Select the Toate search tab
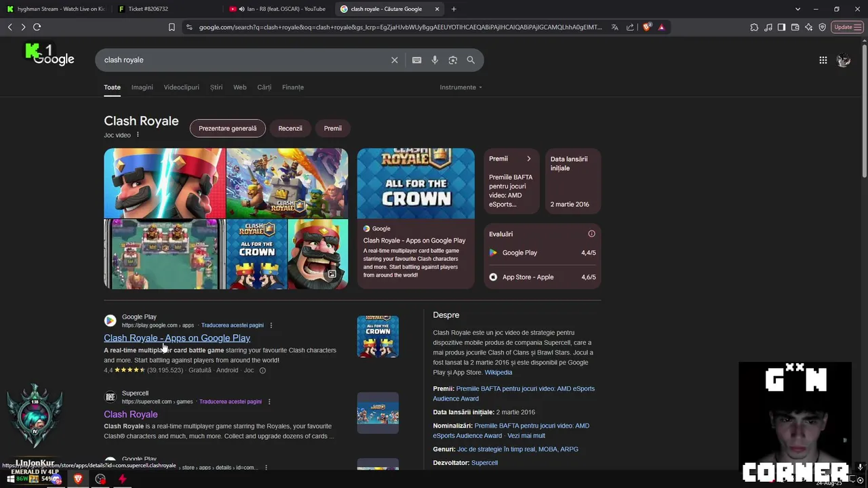Image resolution: width=868 pixels, height=488 pixels. 112,87
